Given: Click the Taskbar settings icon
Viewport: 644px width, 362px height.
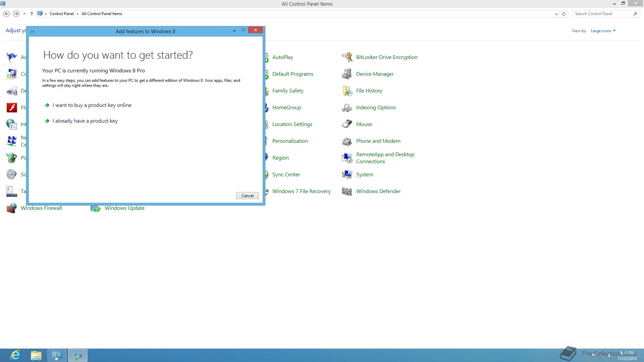Looking at the screenshot, I should (12, 191).
